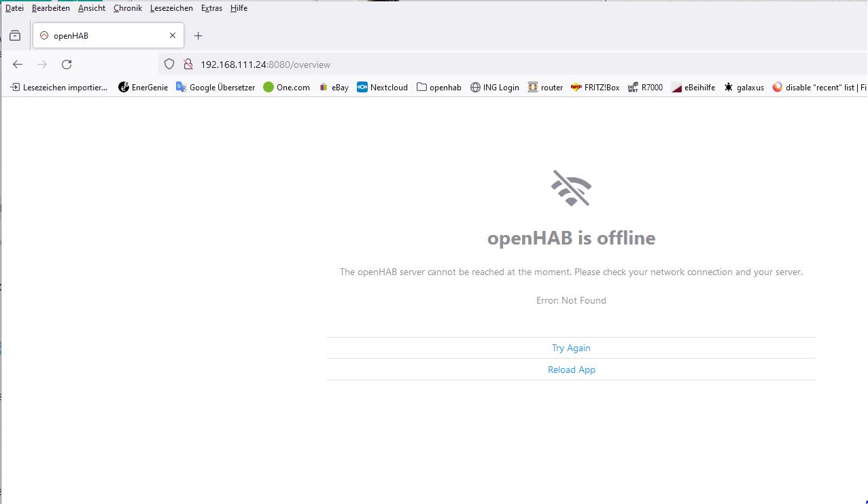Go back to the previous page
The width and height of the screenshot is (868, 504).
pos(18,65)
